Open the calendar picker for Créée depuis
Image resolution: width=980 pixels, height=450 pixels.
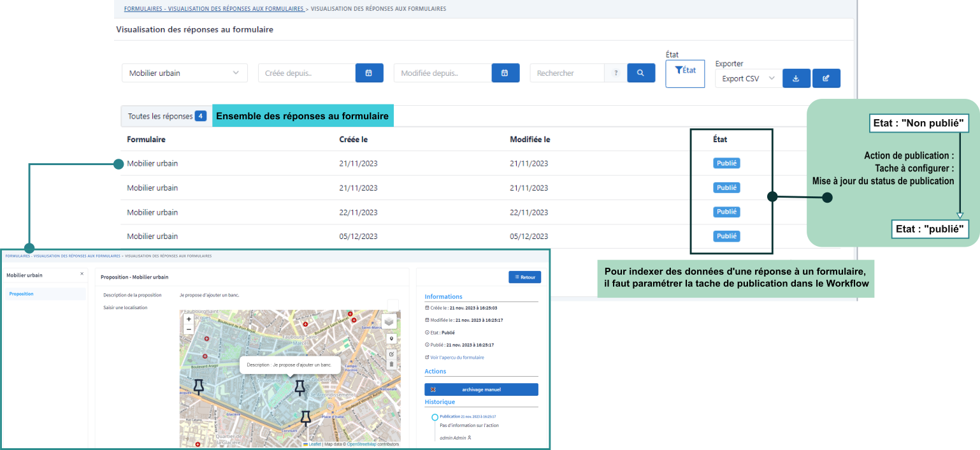(x=369, y=73)
